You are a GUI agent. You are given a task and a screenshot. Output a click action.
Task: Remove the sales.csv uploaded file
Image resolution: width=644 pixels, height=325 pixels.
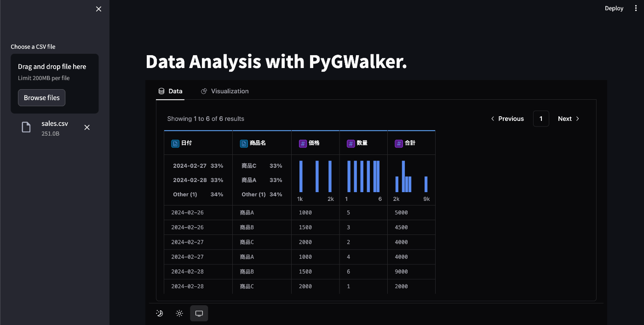87,127
